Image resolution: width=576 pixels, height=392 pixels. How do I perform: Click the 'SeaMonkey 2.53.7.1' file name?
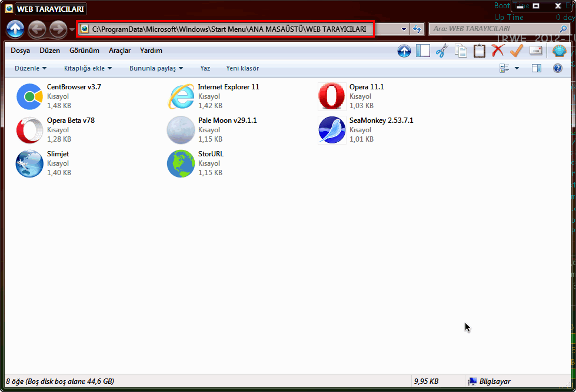(x=381, y=120)
